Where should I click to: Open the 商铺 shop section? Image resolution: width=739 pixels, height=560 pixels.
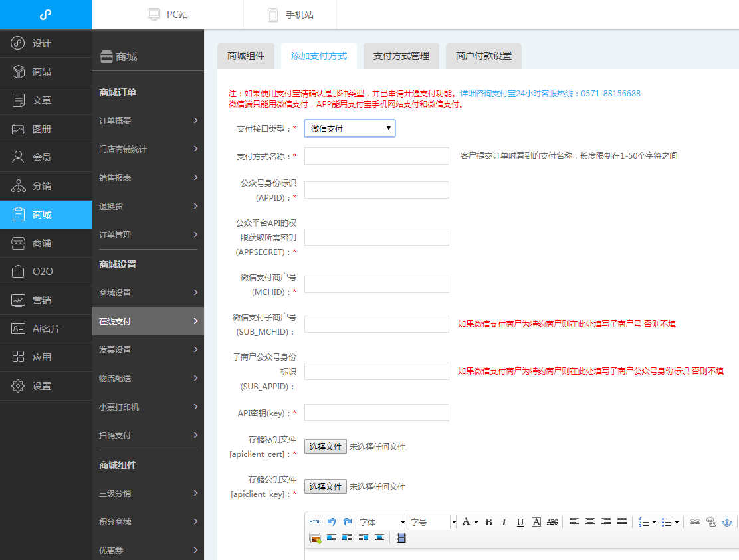click(46, 243)
